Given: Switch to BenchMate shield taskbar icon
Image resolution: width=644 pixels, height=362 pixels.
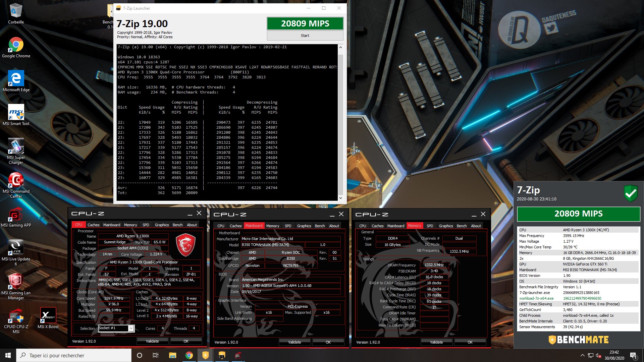Looking at the screenshot, I should click(205, 355).
